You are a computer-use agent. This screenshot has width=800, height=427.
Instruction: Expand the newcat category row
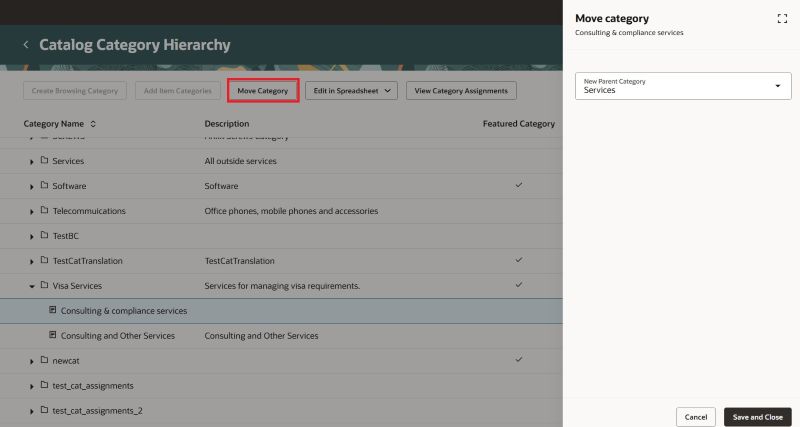(32, 362)
